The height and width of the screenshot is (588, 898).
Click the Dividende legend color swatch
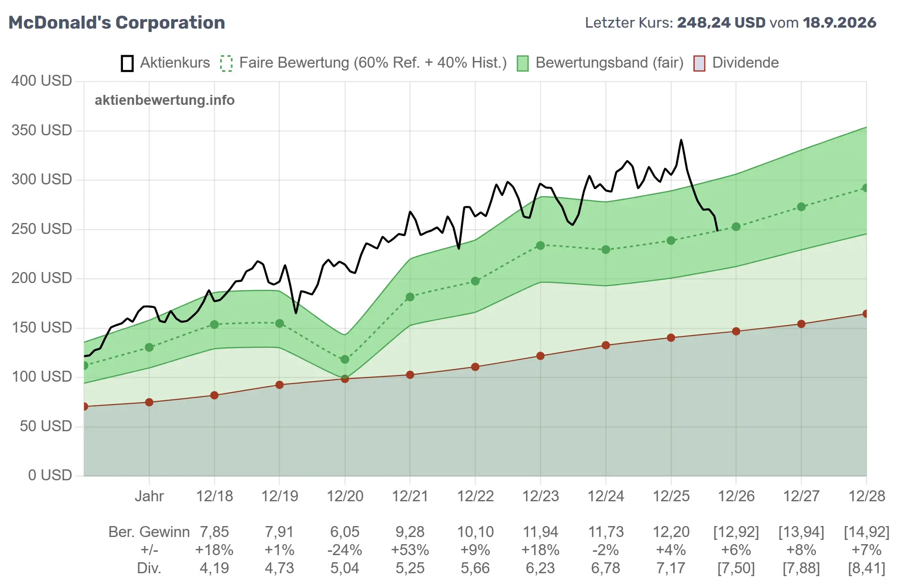click(x=699, y=63)
